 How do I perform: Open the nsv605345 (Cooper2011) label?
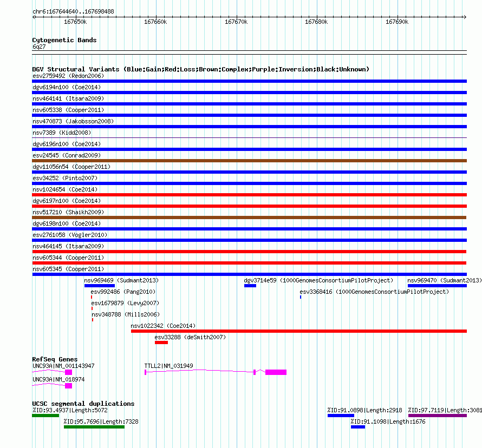pyautogui.click(x=68, y=269)
